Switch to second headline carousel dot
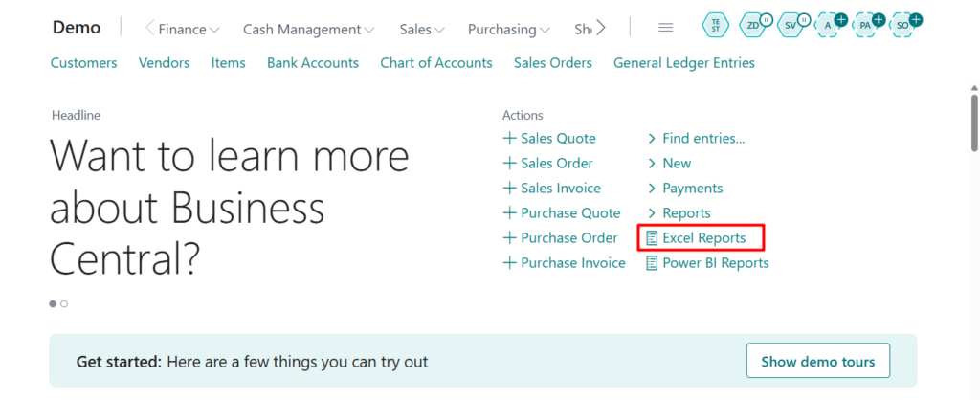The width and height of the screenshot is (980, 400). [x=64, y=304]
